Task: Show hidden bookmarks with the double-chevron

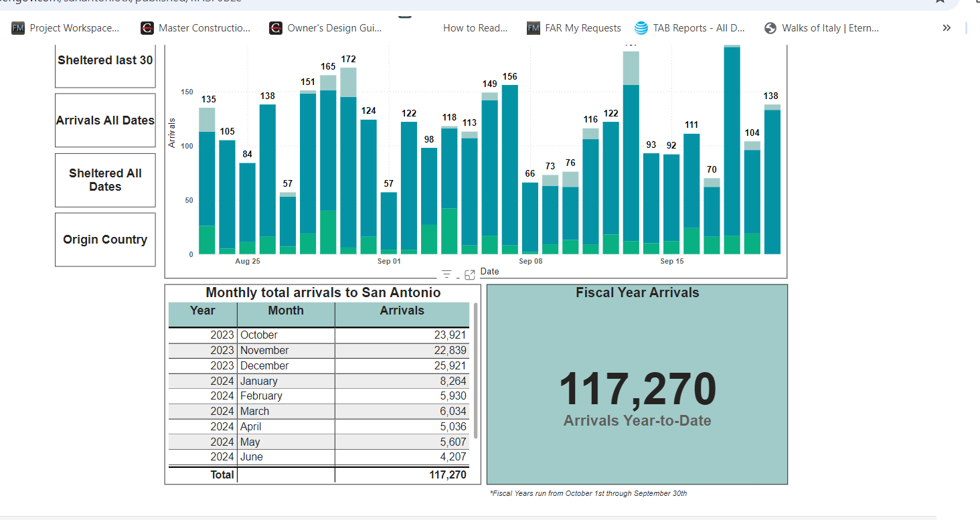Action: tap(947, 27)
